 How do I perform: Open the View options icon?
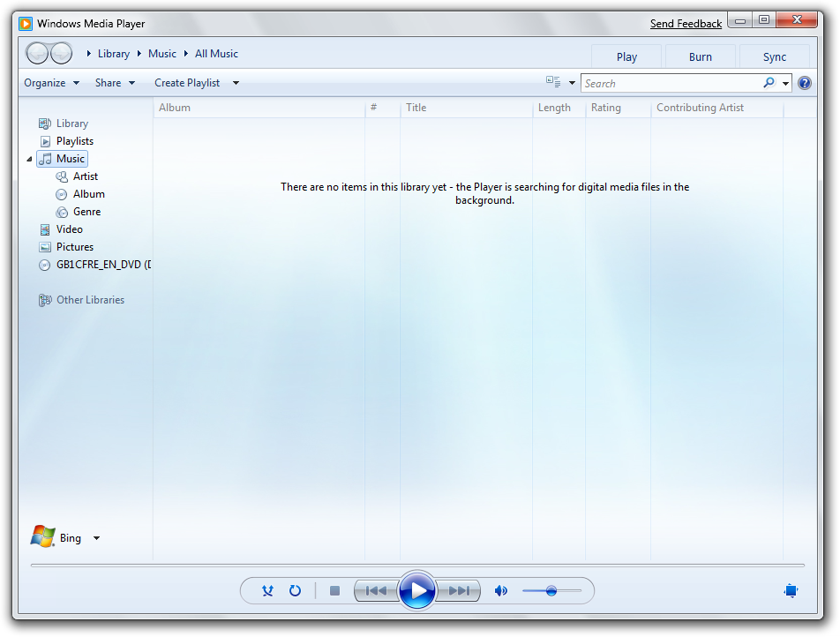point(553,83)
